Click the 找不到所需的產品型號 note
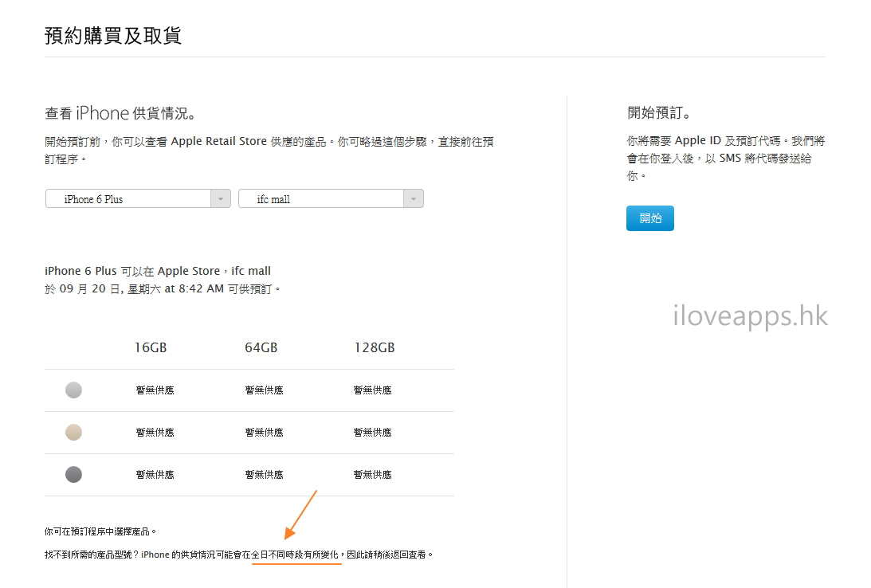The width and height of the screenshot is (871, 588). coord(239,555)
